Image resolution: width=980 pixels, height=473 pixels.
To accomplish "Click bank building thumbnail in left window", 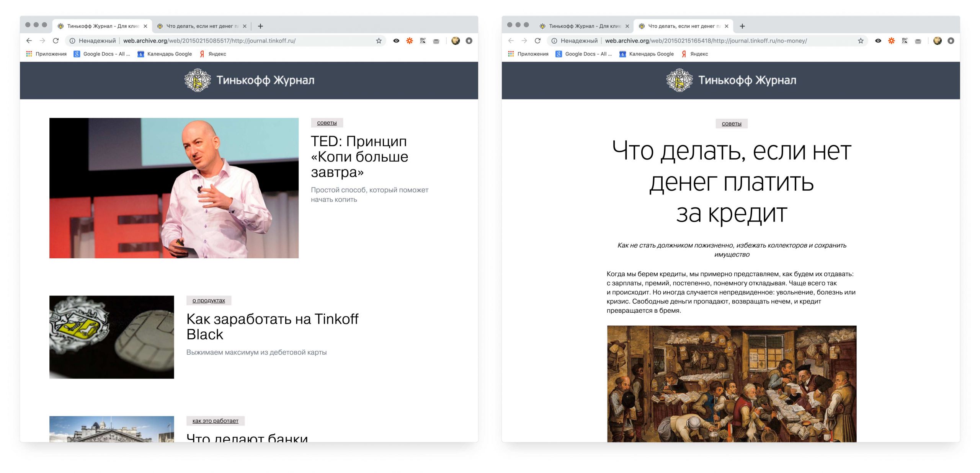I will (x=112, y=429).
